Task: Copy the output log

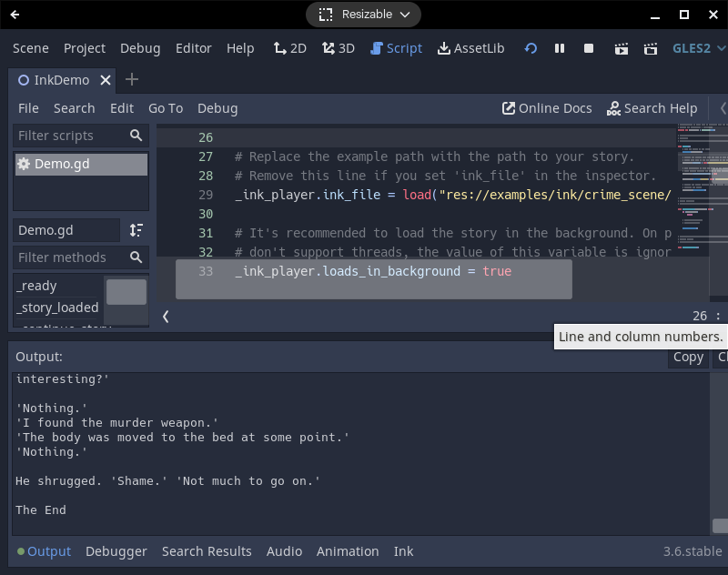Action: (688, 357)
